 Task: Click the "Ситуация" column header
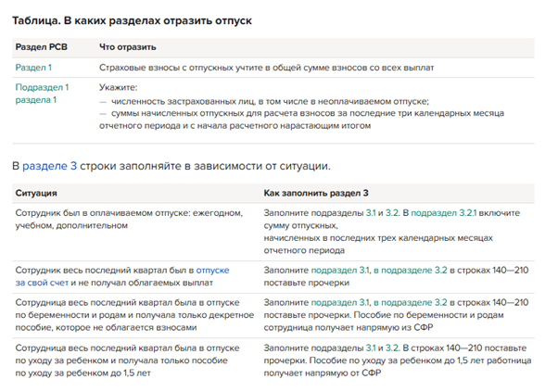click(37, 193)
